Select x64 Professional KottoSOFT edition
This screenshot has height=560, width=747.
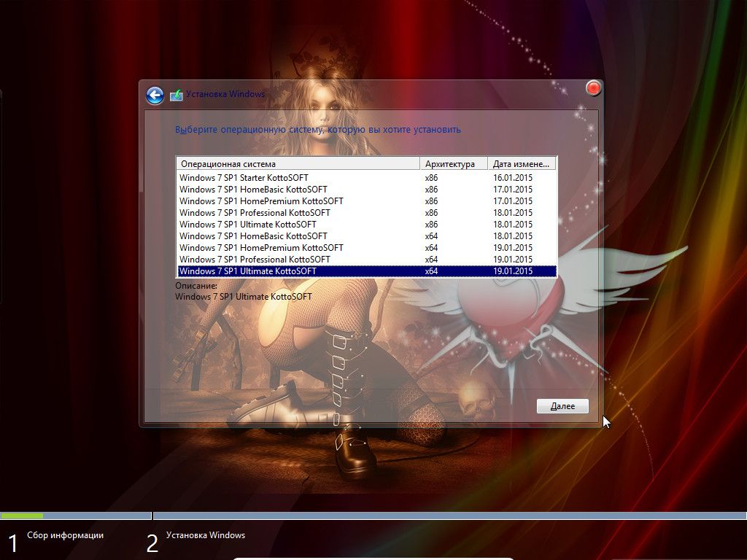pyautogui.click(x=366, y=260)
